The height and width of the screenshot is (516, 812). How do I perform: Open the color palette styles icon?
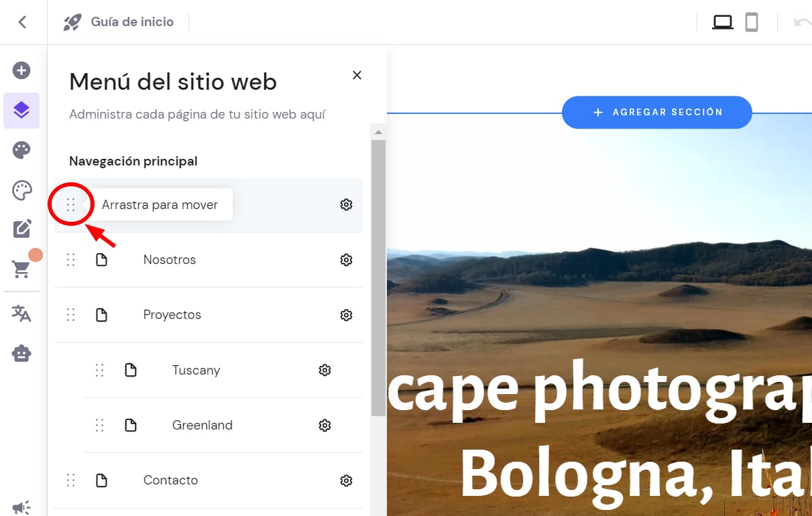tap(21, 150)
